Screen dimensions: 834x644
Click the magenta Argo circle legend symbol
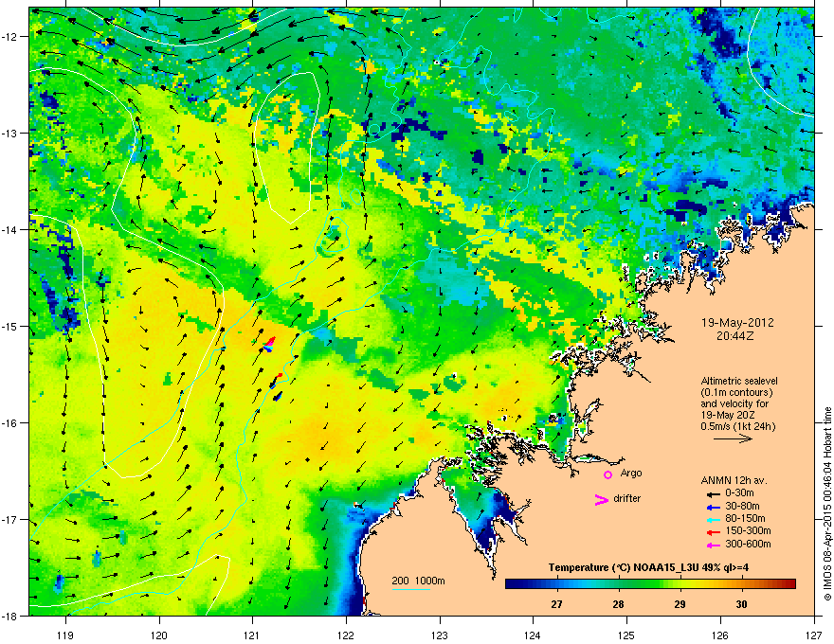point(607,474)
